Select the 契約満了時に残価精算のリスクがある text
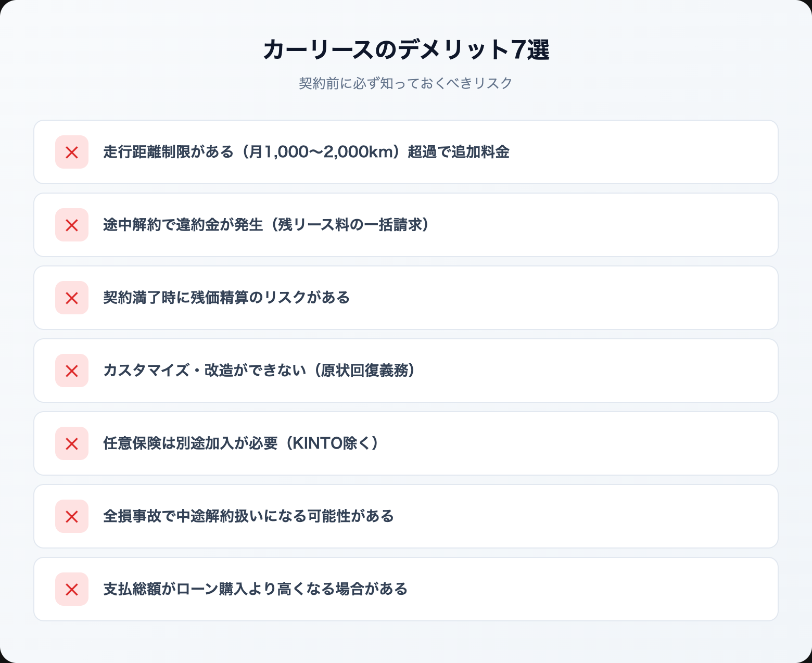This screenshot has height=663, width=812. [226, 298]
